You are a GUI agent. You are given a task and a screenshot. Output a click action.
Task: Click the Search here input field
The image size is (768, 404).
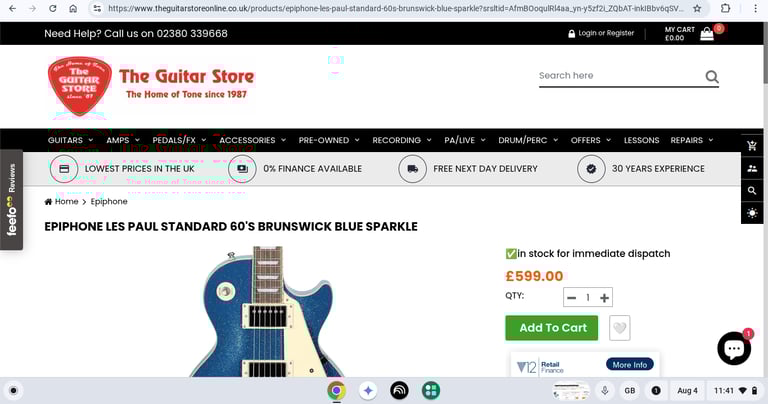(x=620, y=76)
